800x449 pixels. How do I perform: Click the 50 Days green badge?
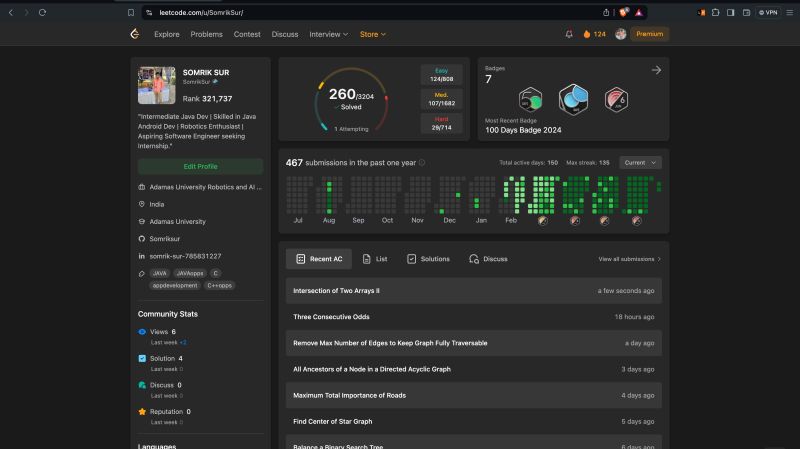coord(531,99)
